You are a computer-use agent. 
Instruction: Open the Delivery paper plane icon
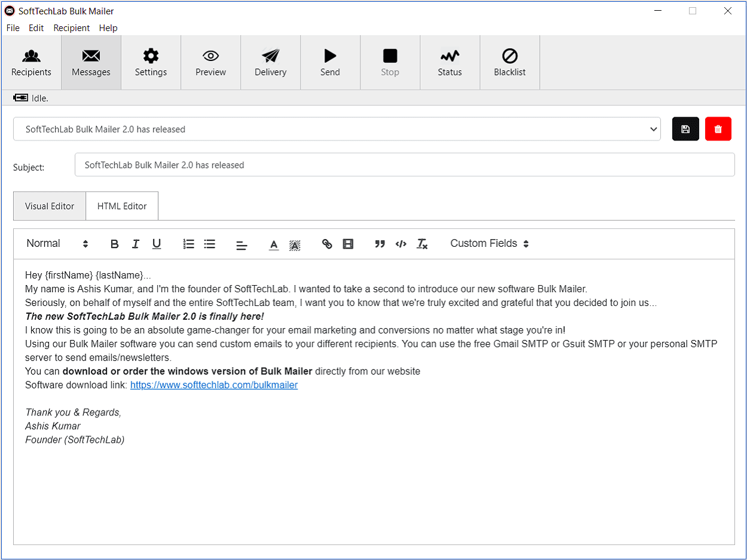pos(270,63)
